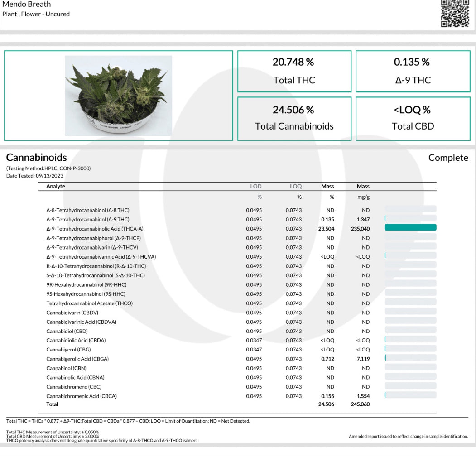
Task: Click the Cannabinoids section heading
Action: coord(36,158)
